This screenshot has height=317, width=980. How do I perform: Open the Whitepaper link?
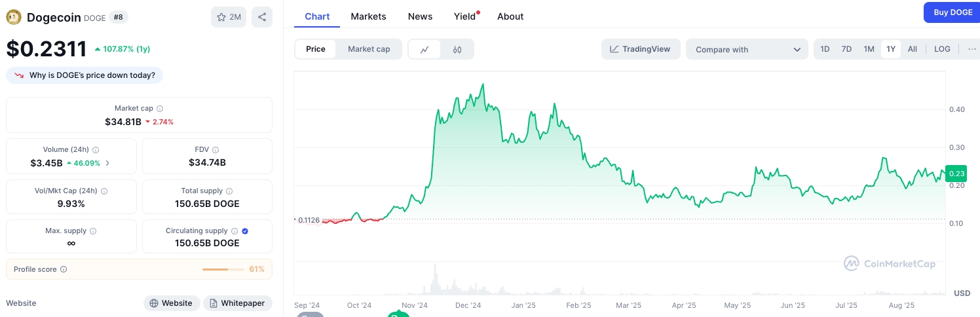(x=238, y=303)
